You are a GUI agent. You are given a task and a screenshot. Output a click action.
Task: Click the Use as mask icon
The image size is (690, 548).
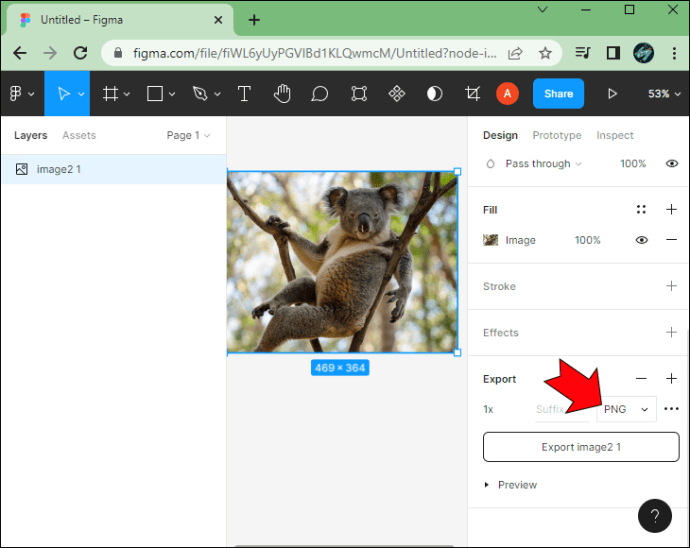click(x=434, y=94)
